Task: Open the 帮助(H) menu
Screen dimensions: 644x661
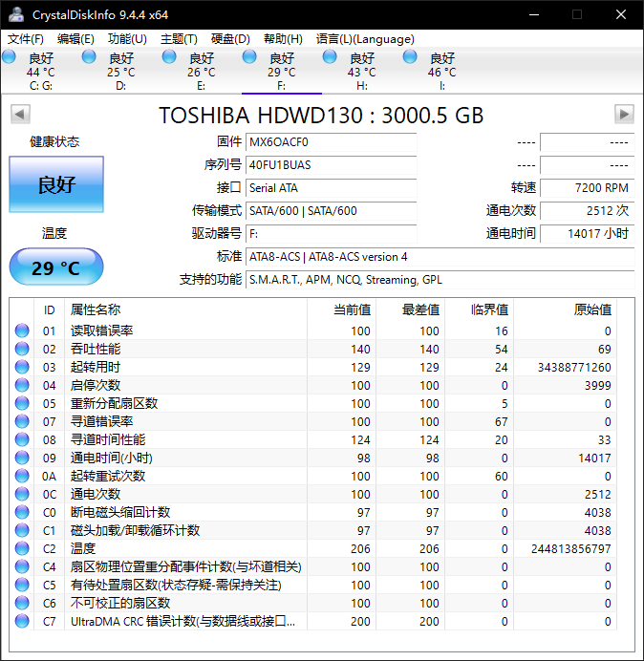Action: (283, 39)
